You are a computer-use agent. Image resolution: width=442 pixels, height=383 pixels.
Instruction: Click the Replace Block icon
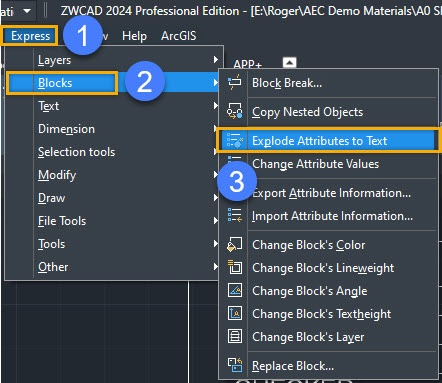coord(235,365)
